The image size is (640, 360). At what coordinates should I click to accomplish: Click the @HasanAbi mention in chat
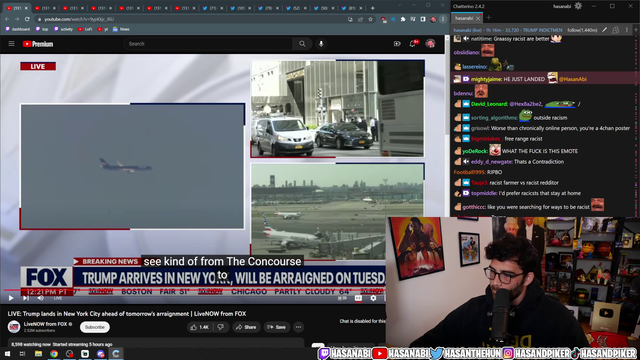573,79
